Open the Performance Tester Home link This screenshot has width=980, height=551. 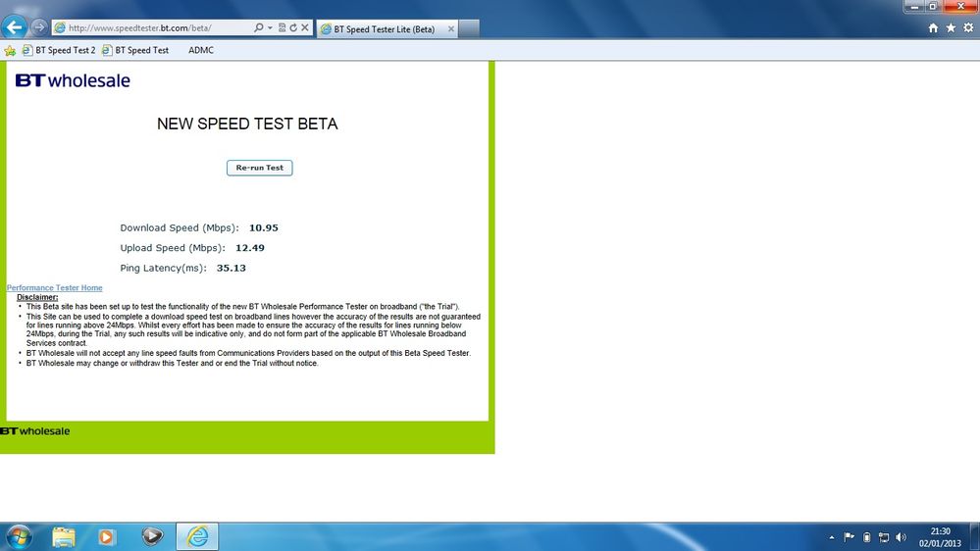[54, 288]
